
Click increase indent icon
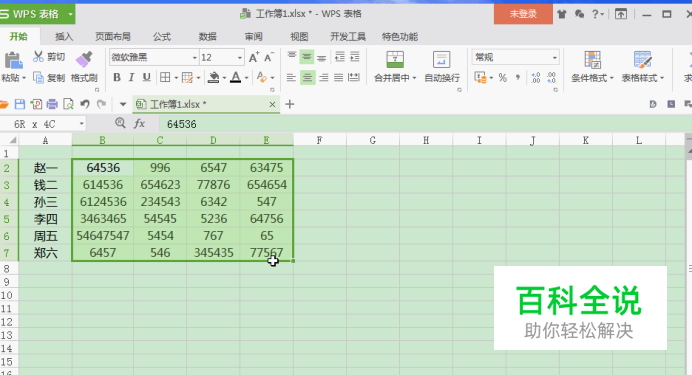point(354,57)
